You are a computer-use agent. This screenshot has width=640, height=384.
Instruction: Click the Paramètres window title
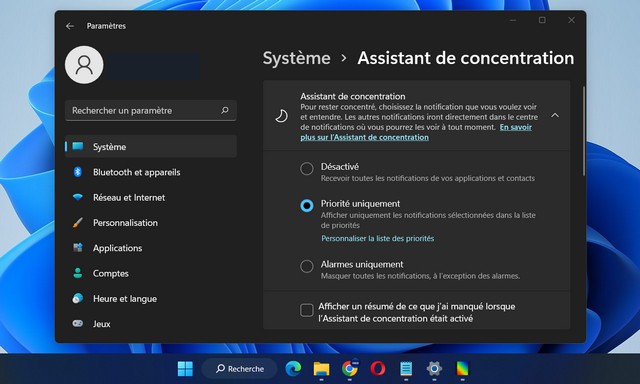106,26
